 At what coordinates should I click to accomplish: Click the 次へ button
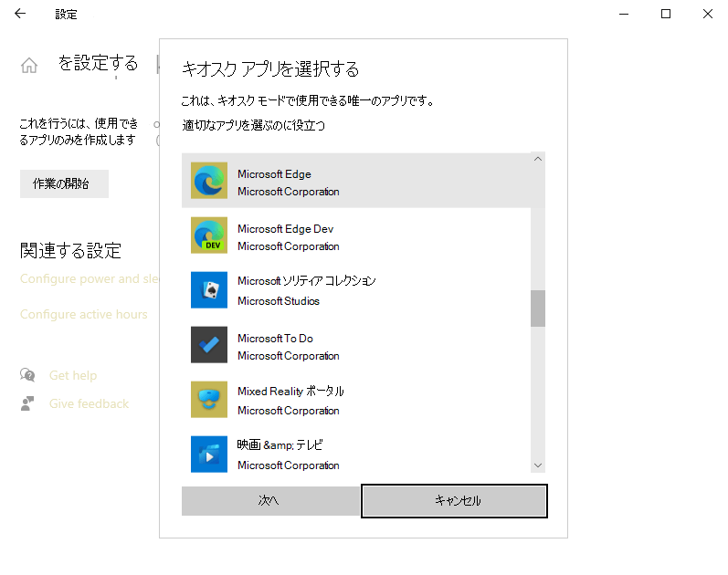[x=270, y=501]
